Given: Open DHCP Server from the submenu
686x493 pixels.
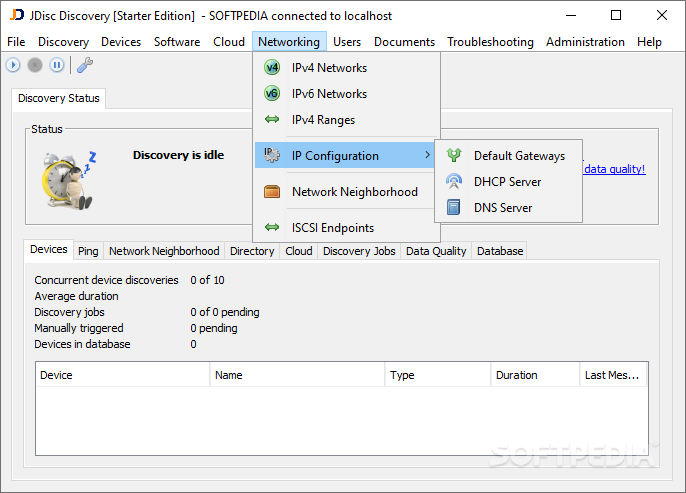Looking at the screenshot, I should 508,182.
